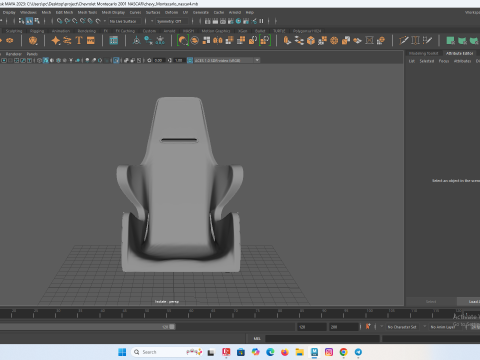The width and height of the screenshot is (480, 360).
Task: Click the Select button at Attribute Editor bottom
Action: pos(431,302)
